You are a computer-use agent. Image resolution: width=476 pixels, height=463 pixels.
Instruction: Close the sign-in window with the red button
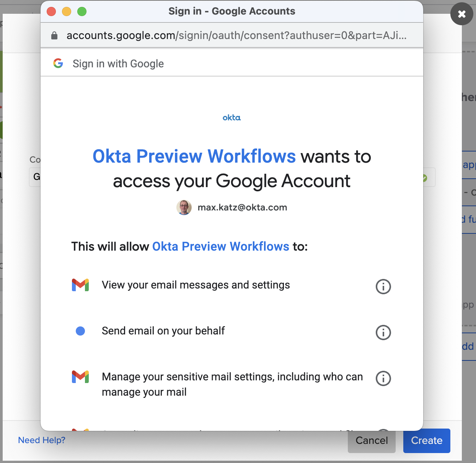(51, 11)
